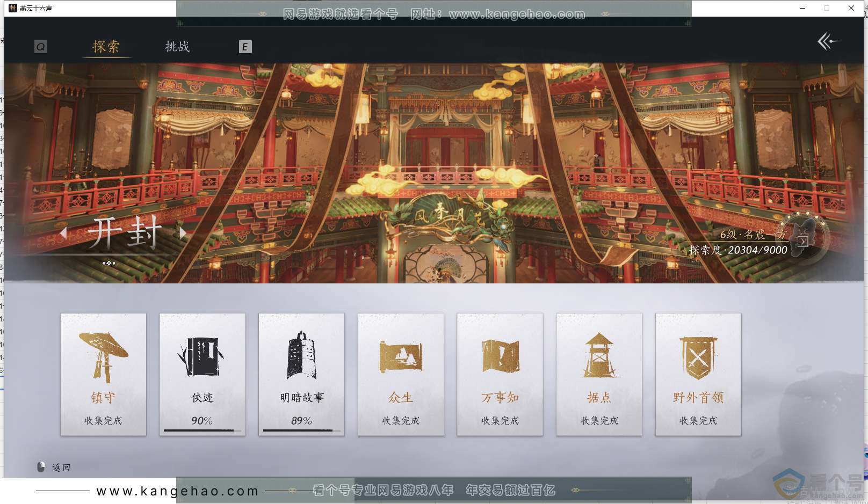Viewport: 868px width, 504px height.
Task: Click the E key icon
Action: (x=245, y=47)
